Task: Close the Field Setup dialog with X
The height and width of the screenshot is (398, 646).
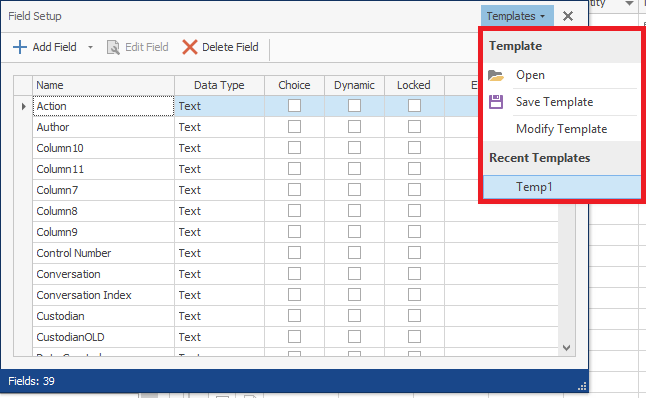Action: click(568, 16)
